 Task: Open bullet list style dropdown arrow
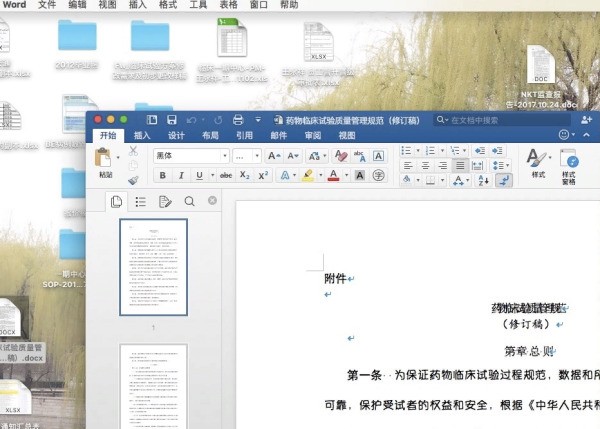(x=418, y=151)
